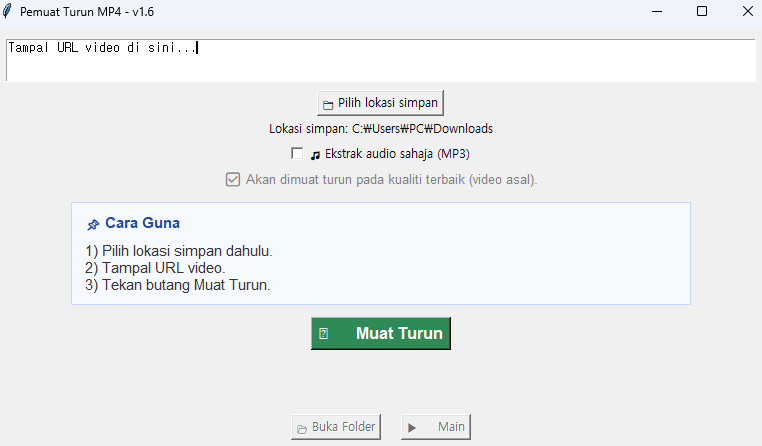The width and height of the screenshot is (762, 446).
Task: Click the Main button text
Action: [451, 427]
